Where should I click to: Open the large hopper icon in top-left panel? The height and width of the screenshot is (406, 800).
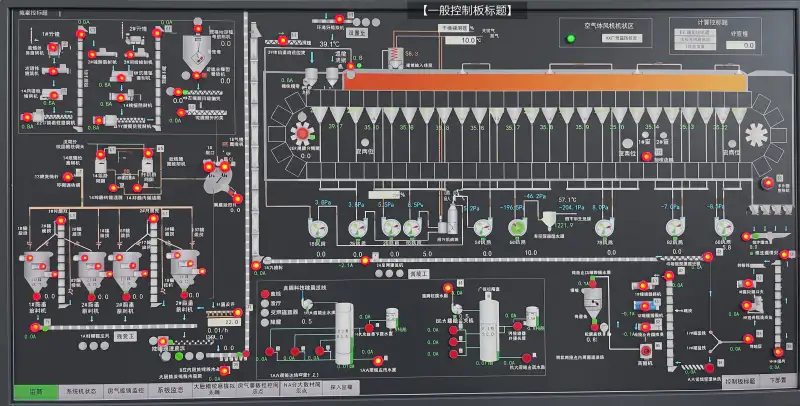[196, 54]
